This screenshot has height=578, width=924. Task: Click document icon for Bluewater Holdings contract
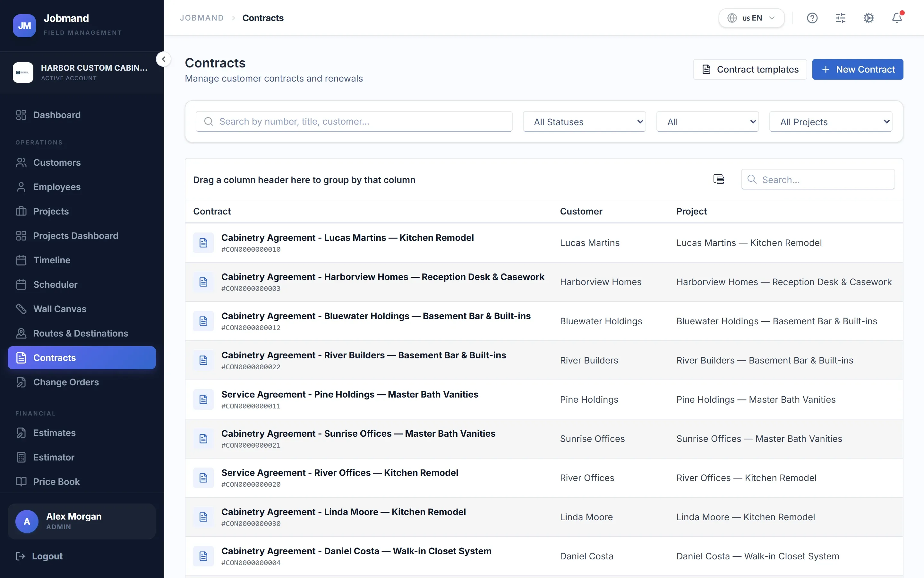(203, 321)
